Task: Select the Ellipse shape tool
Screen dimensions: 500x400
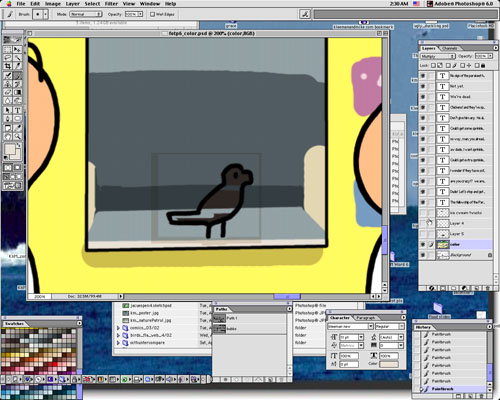Action: click(17, 118)
